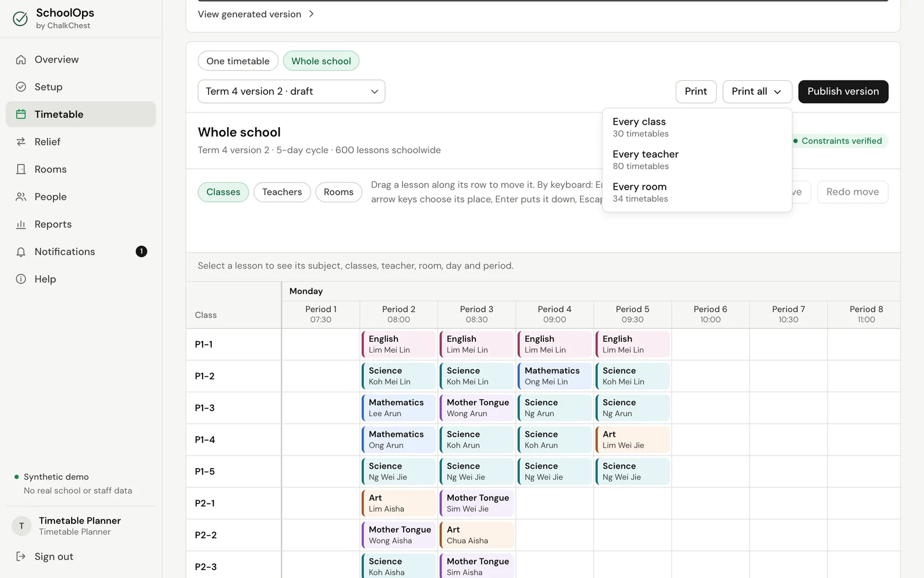Click the Notifications bell icon
The image size is (924, 578).
tap(21, 251)
